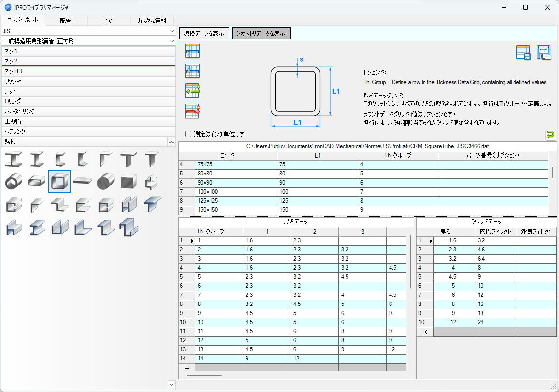Switch to the 穴 tab

point(109,21)
